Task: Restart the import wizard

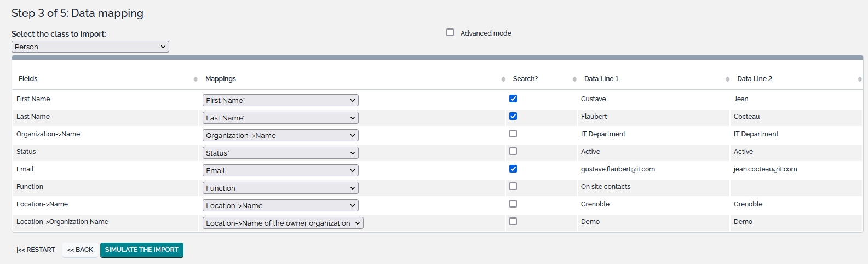Action: pos(36,250)
